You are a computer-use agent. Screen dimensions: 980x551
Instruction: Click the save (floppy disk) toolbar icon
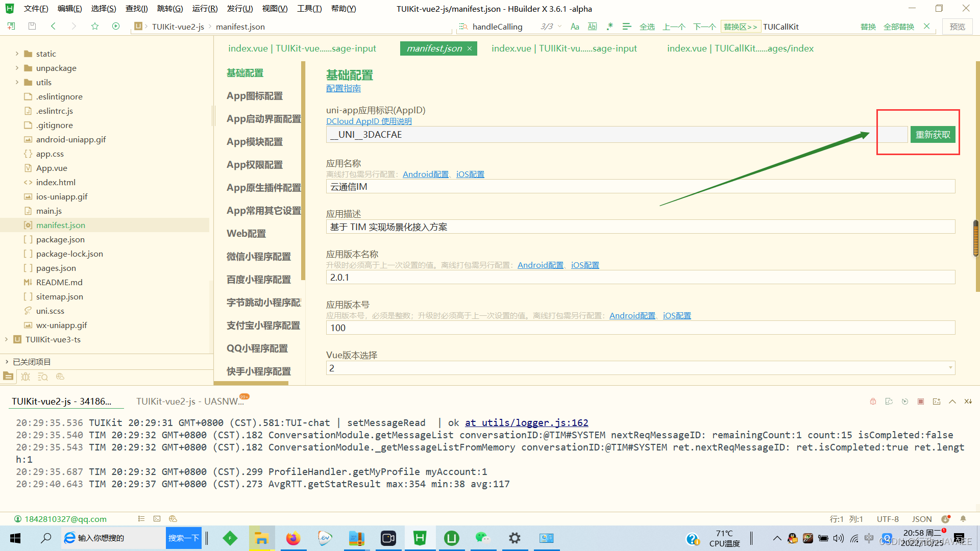point(32,26)
